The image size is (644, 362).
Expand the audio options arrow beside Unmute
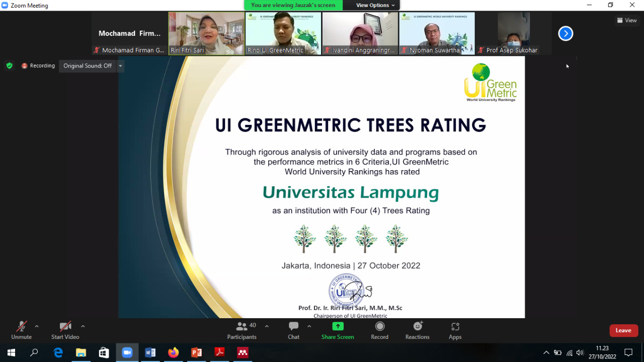coord(37,326)
